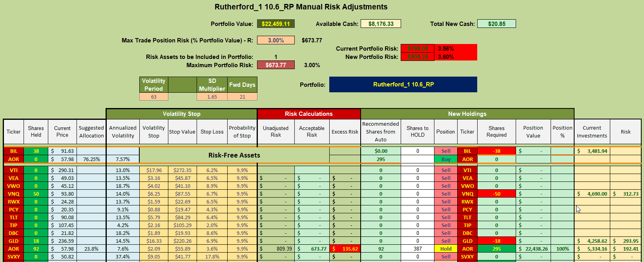The image size is (644, 262).
Task: Click the Fwd Days value 21
Action: 243,97
